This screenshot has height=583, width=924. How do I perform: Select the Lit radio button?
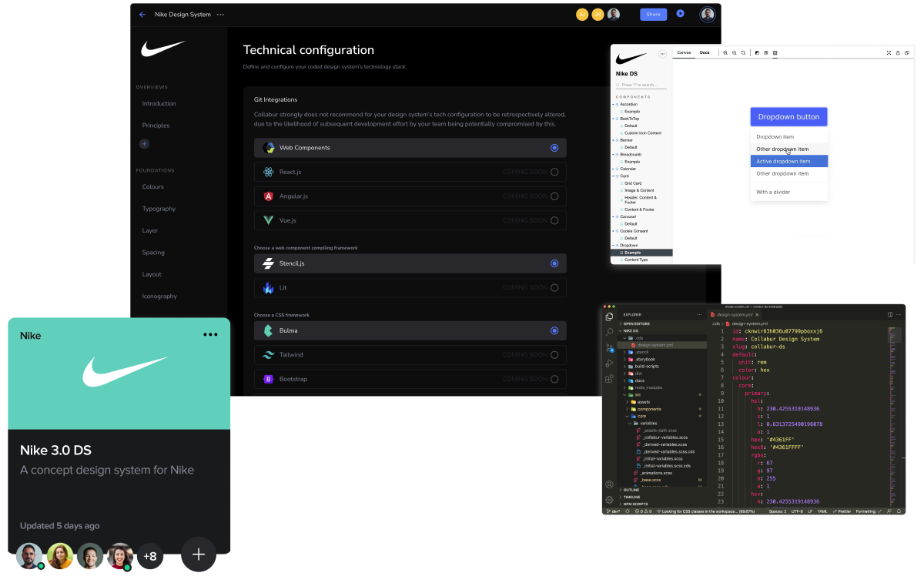tap(554, 288)
